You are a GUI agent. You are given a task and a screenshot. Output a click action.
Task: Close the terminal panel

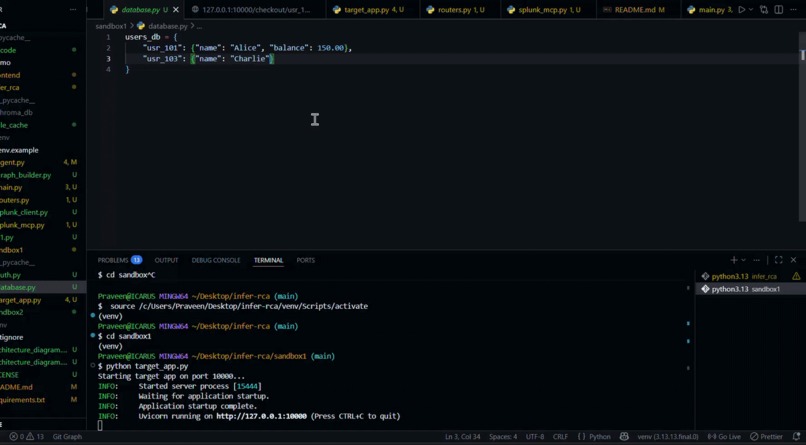pyautogui.click(x=794, y=260)
